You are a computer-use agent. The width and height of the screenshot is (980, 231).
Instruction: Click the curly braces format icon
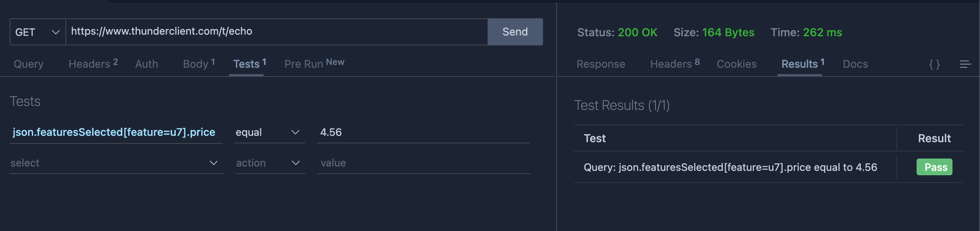pos(935,64)
